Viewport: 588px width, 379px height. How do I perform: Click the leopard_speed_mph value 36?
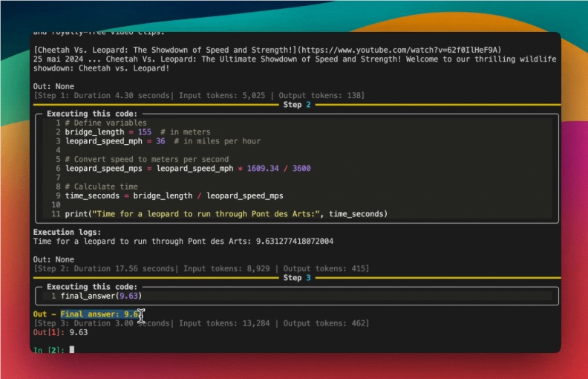coord(160,141)
